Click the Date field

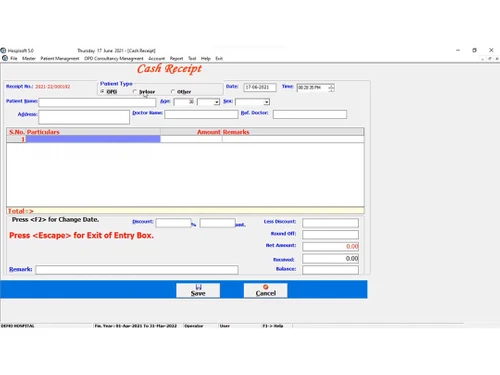click(x=260, y=87)
